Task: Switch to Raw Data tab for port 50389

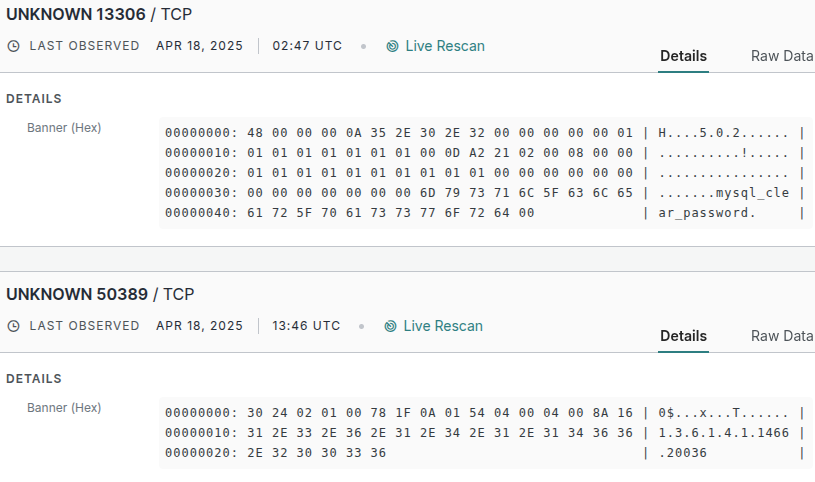Action: (781, 336)
